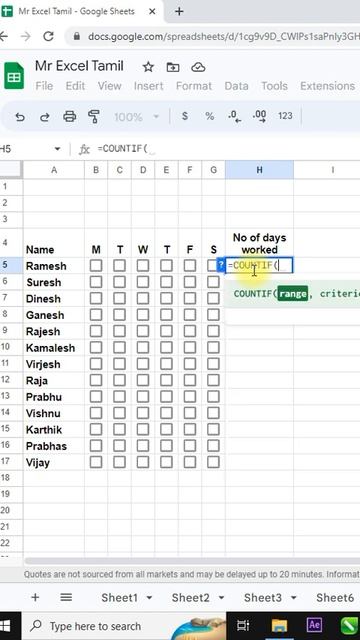
Task: Open the Format menu
Action: point(194,86)
